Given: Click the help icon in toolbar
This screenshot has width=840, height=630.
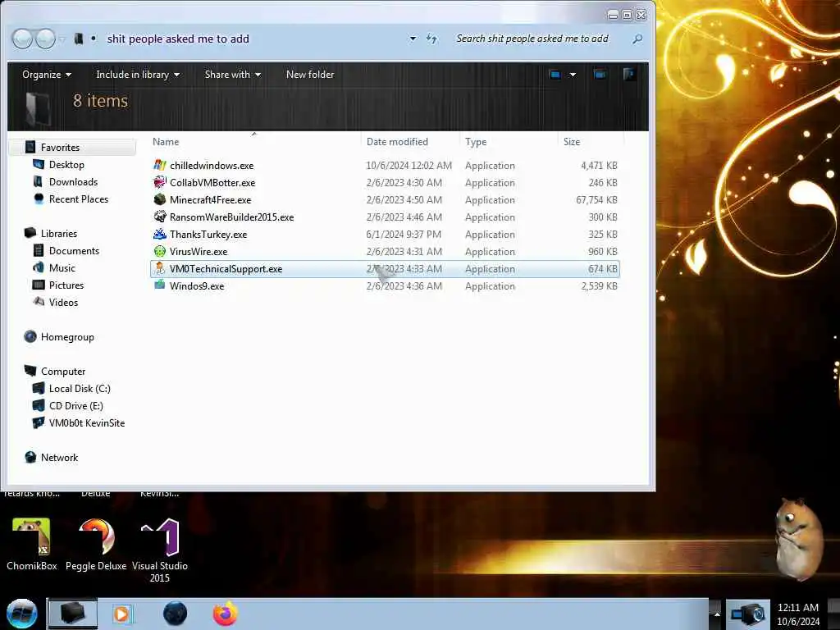Looking at the screenshot, I should click(x=629, y=75).
